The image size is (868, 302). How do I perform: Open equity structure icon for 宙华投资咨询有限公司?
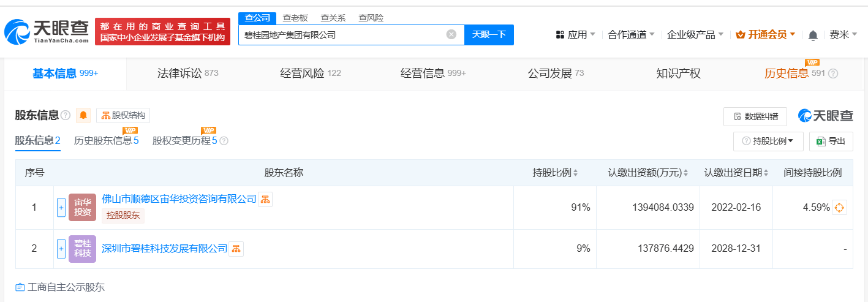click(265, 199)
